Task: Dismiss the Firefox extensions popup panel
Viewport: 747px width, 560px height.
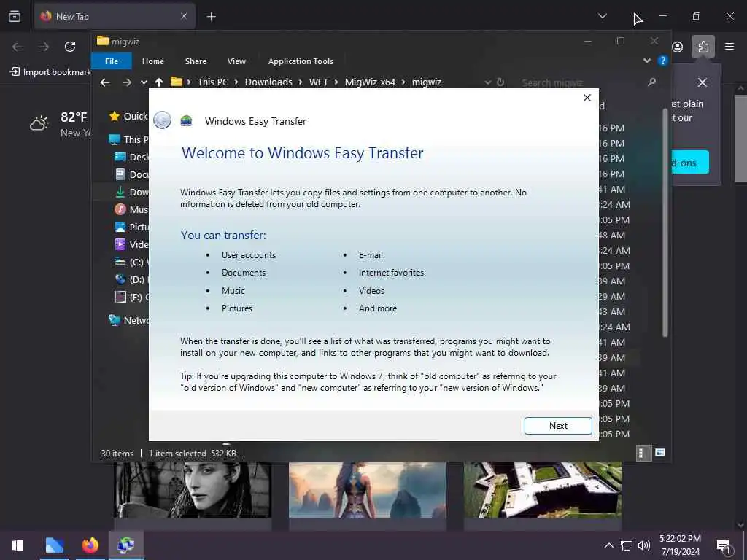Action: [x=703, y=82]
